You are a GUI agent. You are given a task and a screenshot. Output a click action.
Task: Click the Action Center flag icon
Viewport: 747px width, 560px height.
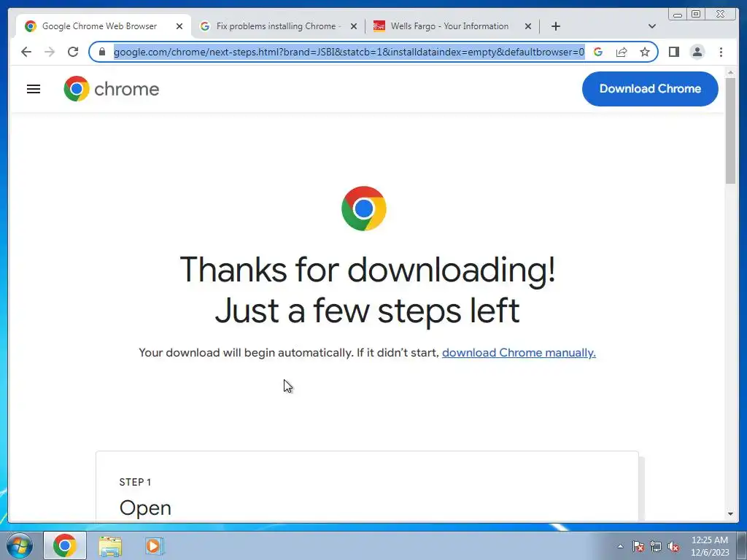pos(638,546)
